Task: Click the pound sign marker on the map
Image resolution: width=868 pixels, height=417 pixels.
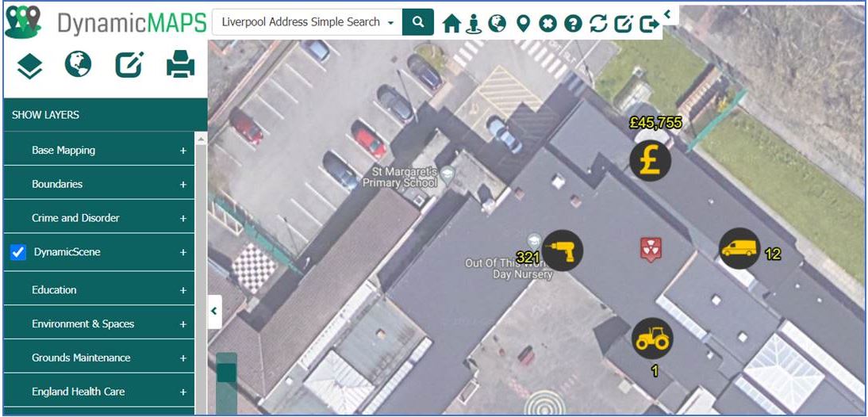Action: pyautogui.click(x=651, y=161)
